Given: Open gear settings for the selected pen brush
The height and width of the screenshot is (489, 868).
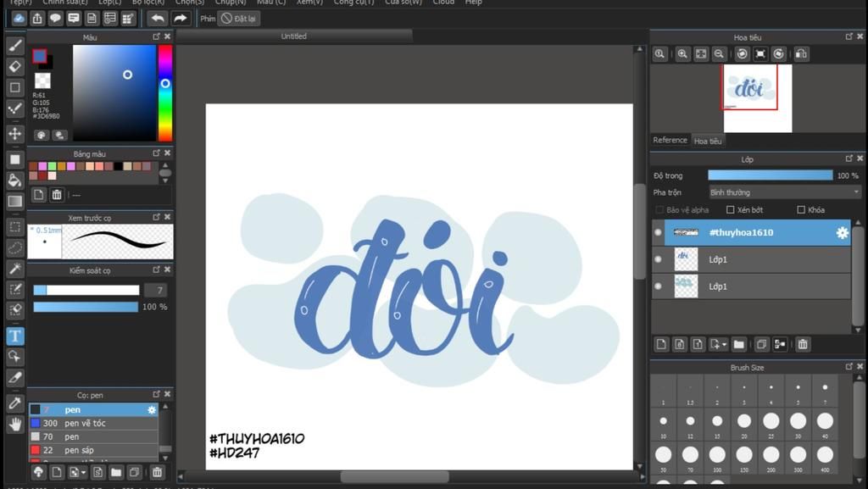Looking at the screenshot, I should point(152,410).
